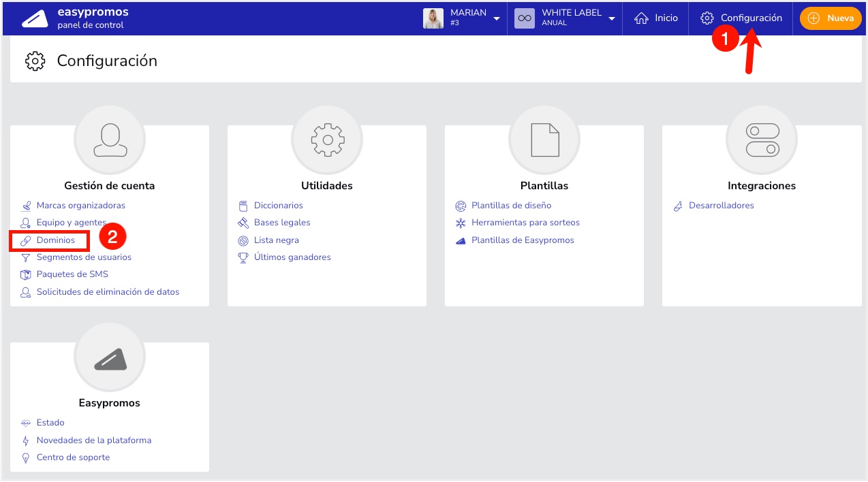Click the Solicitudes de eliminación de datos icon
Screen dimensions: 868x482
tap(26, 292)
